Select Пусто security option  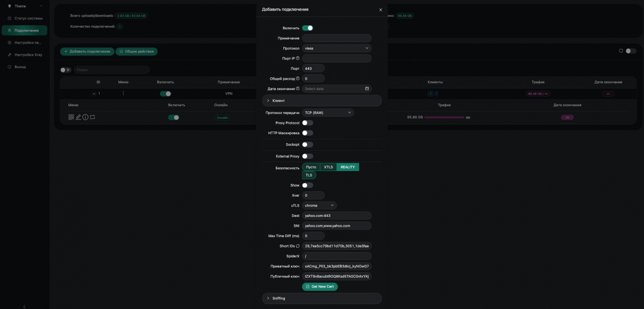tap(311, 167)
